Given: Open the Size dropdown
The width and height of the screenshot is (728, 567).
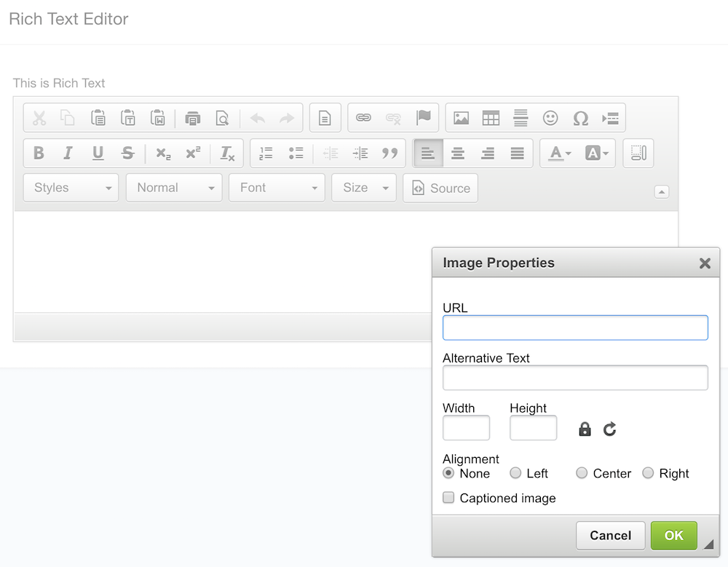Looking at the screenshot, I should [364, 188].
